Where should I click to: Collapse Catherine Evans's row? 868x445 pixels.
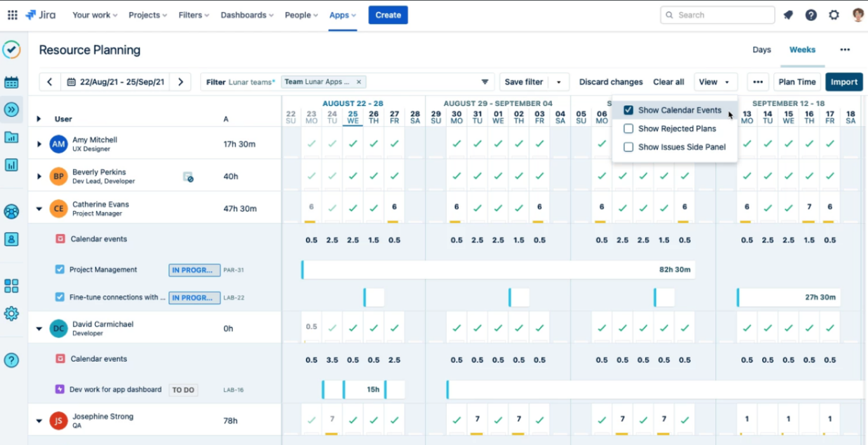(39, 209)
